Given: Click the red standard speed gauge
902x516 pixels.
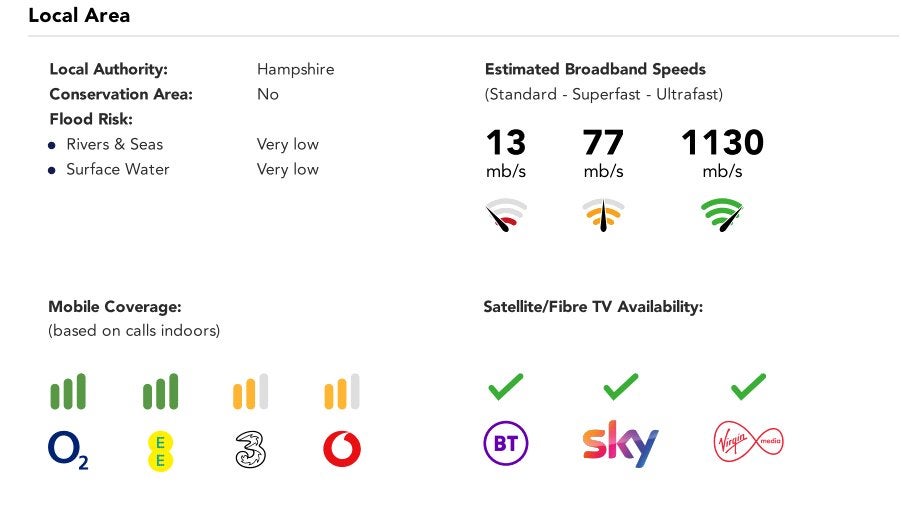Looking at the screenshot, I should 506,215.
